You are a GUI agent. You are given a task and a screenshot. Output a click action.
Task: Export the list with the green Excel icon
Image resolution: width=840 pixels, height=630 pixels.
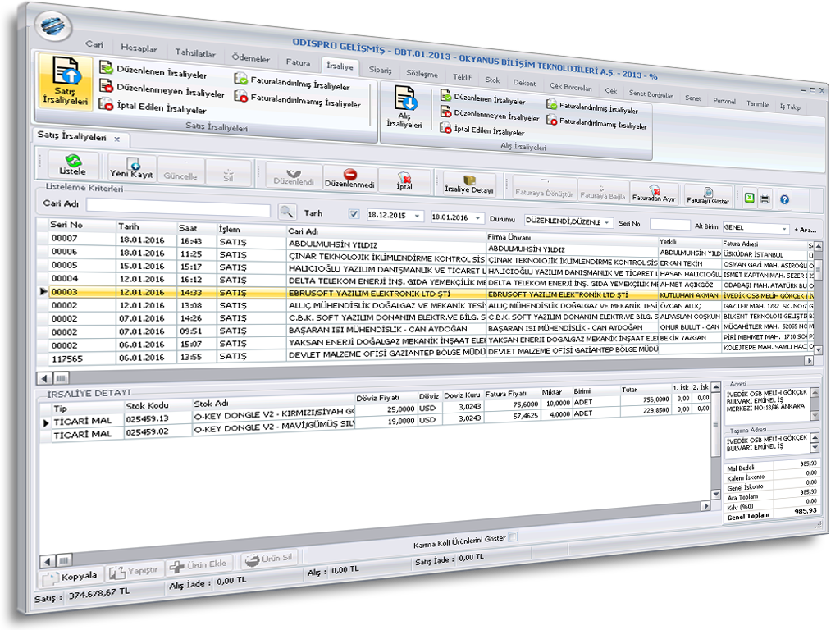pos(750,199)
